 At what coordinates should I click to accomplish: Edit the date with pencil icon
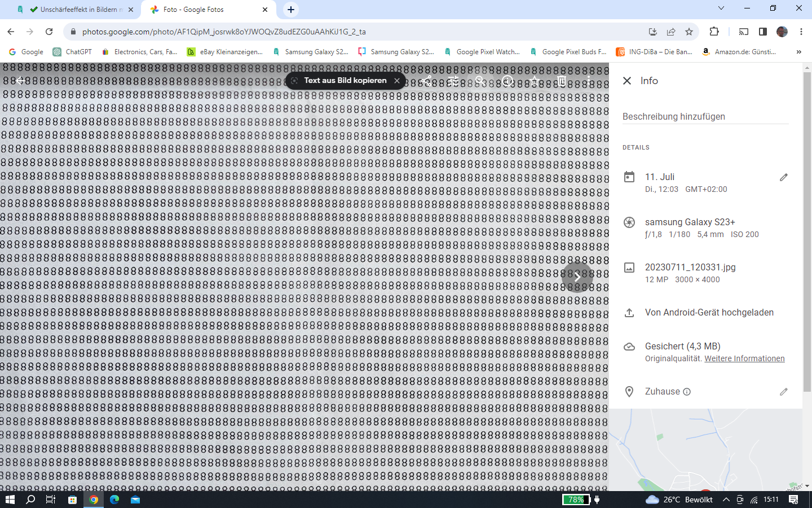[783, 177]
